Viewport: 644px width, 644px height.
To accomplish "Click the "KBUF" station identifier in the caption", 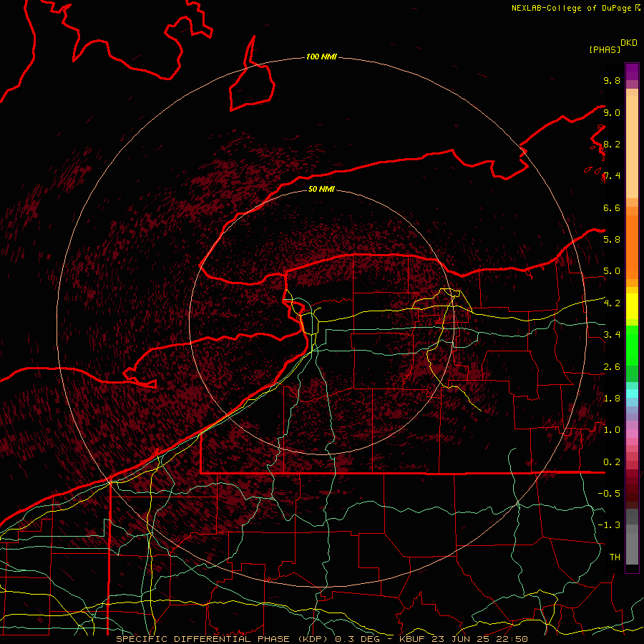I will point(413,639).
